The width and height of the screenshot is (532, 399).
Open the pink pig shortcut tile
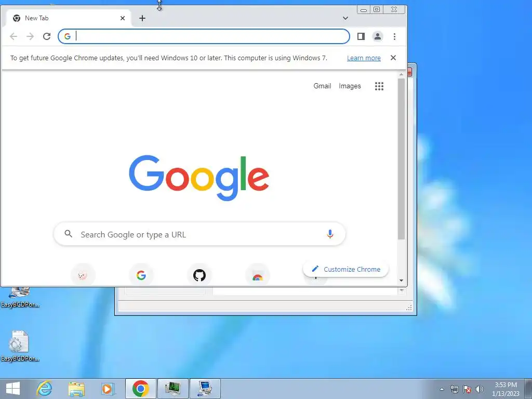tap(83, 275)
